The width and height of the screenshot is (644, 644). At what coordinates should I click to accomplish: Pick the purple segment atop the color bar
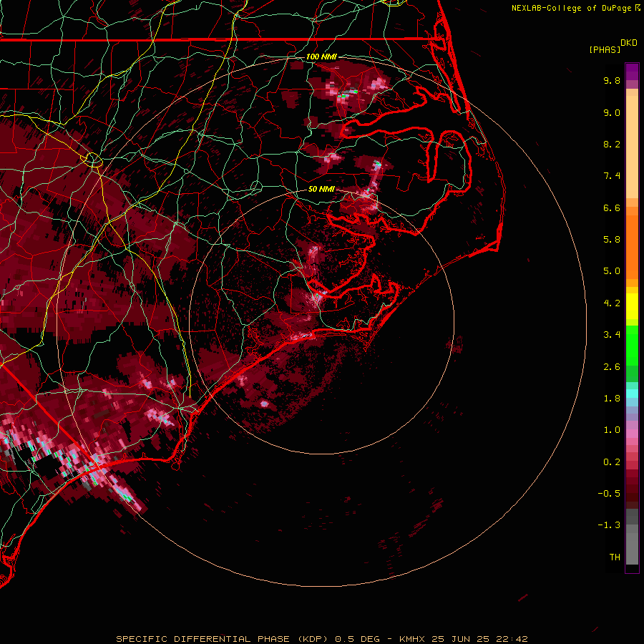[x=632, y=72]
